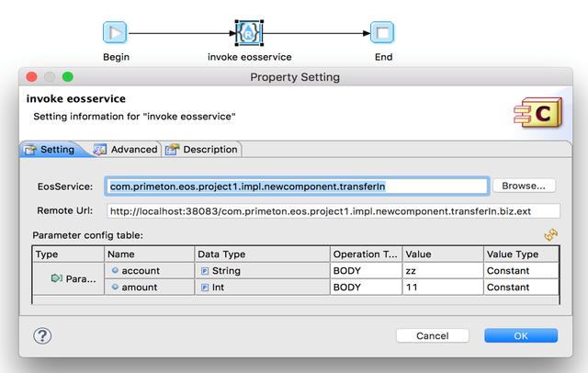Click BODY cell in account row
Image resolution: width=588 pixels, height=373 pixels.
(366, 271)
